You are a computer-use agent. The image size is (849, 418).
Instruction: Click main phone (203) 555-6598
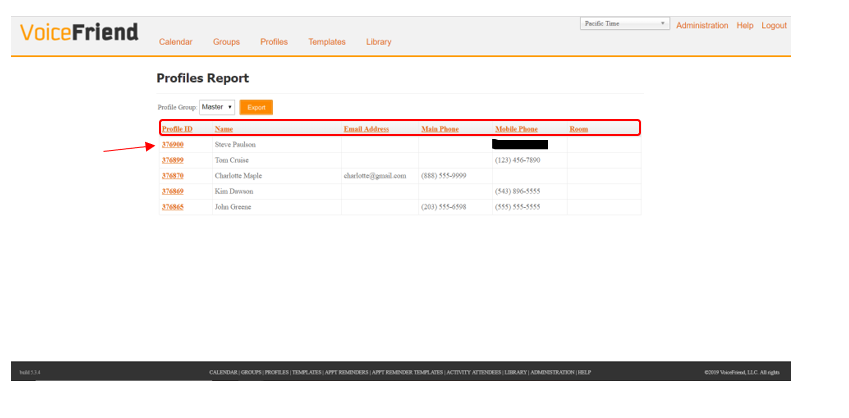coord(444,207)
